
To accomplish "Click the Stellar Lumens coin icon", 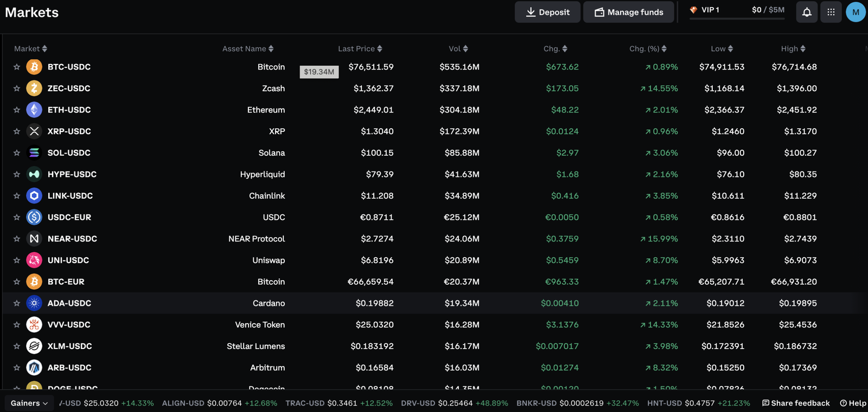I will 34,346.
